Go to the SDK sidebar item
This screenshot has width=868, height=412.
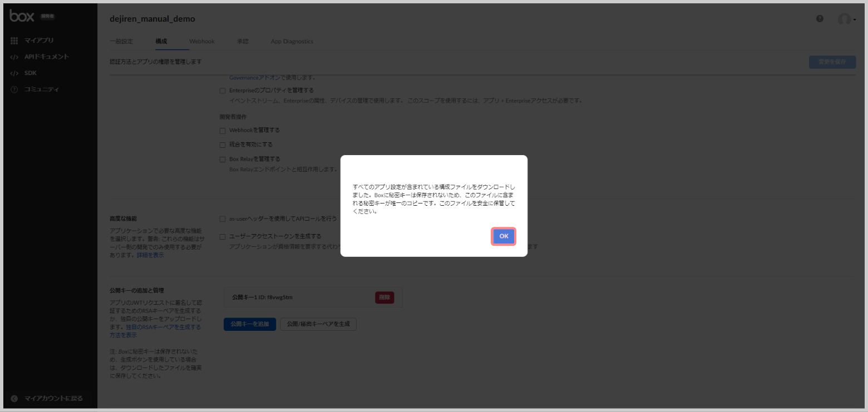[30, 73]
